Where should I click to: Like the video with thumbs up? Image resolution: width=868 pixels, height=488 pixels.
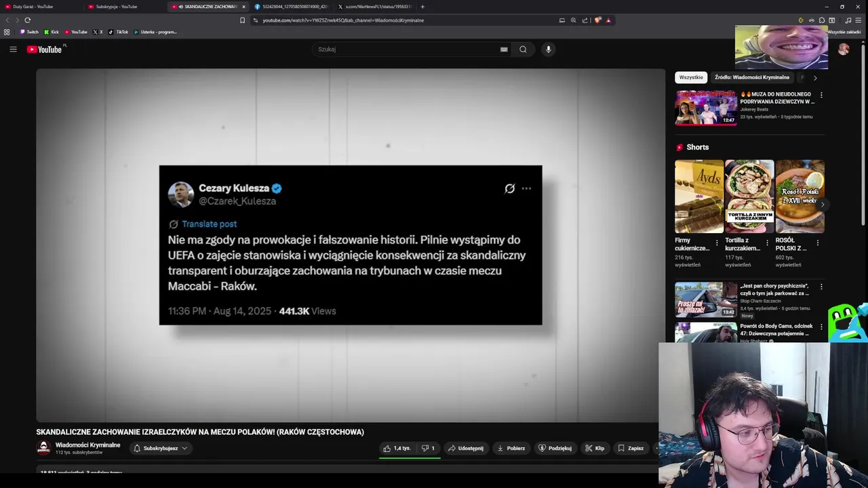click(397, 448)
